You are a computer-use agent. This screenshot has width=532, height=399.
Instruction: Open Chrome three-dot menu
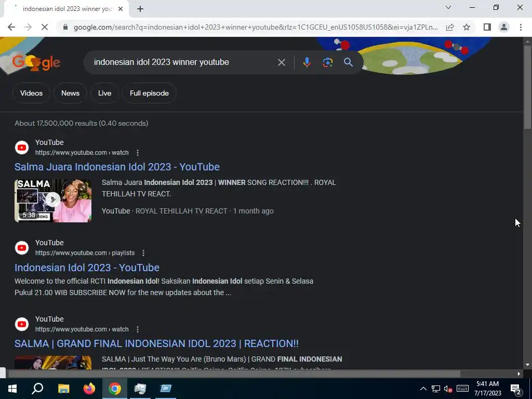pyautogui.click(x=521, y=27)
